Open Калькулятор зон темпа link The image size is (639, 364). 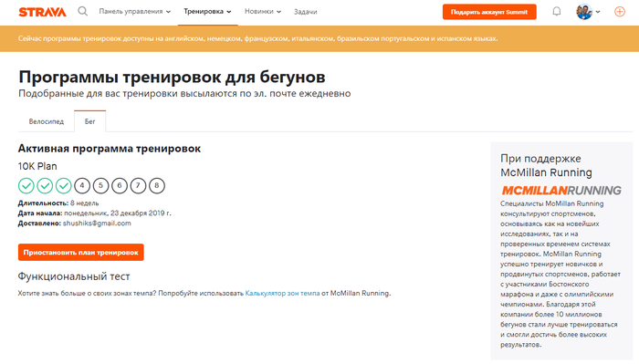[x=282, y=293]
